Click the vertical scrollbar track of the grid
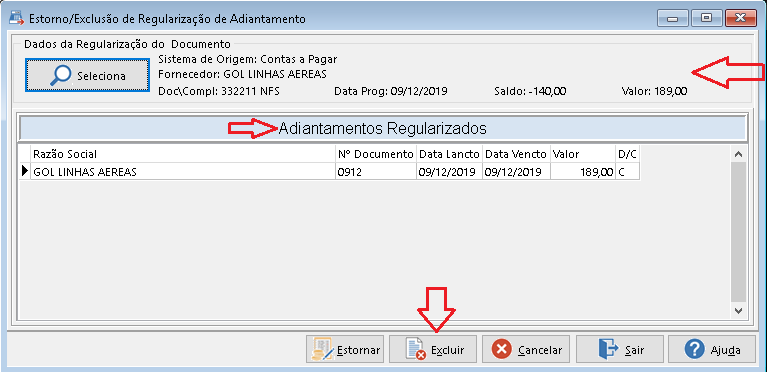The height and width of the screenshot is (372, 767). [x=739, y=232]
